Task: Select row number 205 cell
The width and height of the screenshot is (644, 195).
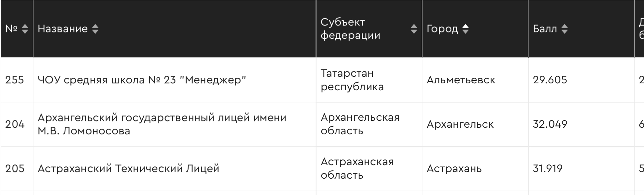Action: [15, 169]
